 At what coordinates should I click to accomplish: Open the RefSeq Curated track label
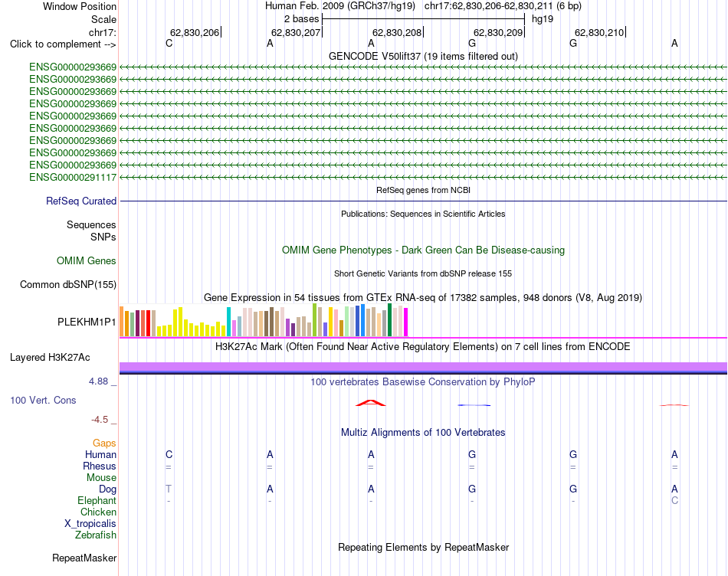80,201
